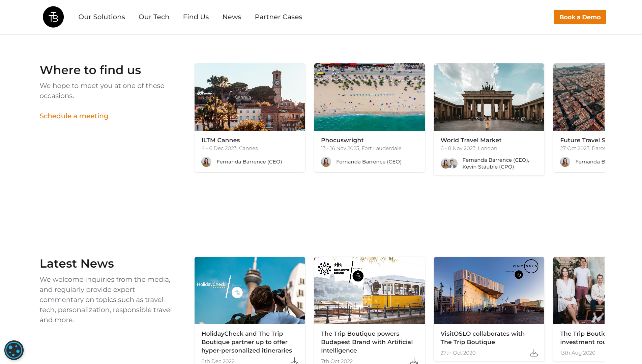Follow the Schedule a meeting link
The height and width of the screenshot is (364, 642).
coord(74,116)
